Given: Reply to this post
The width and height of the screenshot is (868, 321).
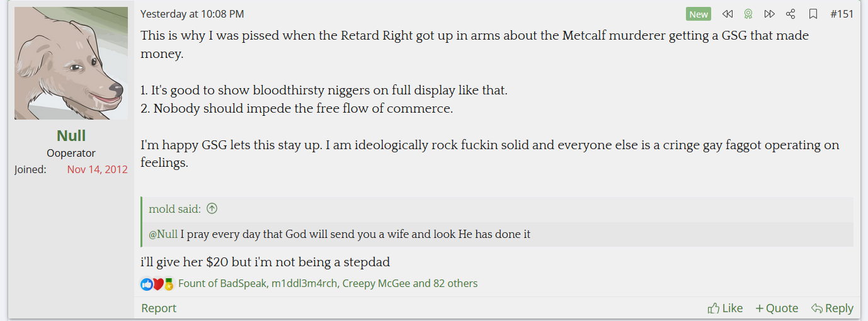Looking at the screenshot, I should 832,308.
